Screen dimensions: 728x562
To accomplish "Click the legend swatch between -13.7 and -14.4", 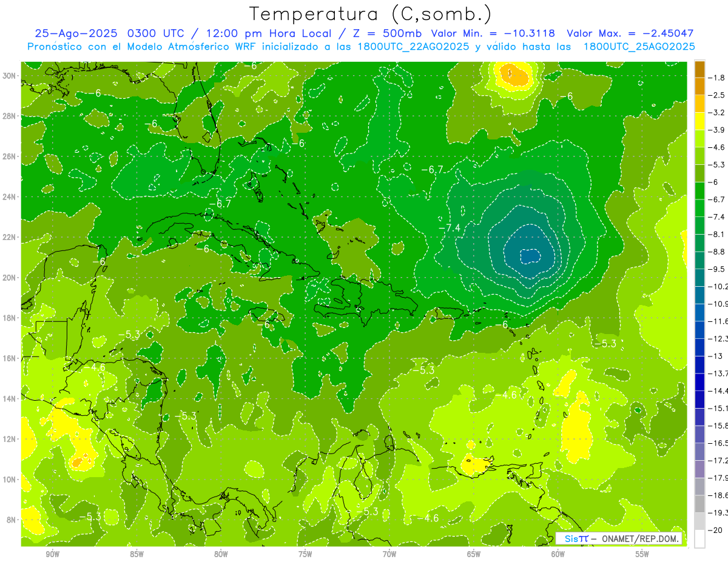I will click(x=699, y=382).
